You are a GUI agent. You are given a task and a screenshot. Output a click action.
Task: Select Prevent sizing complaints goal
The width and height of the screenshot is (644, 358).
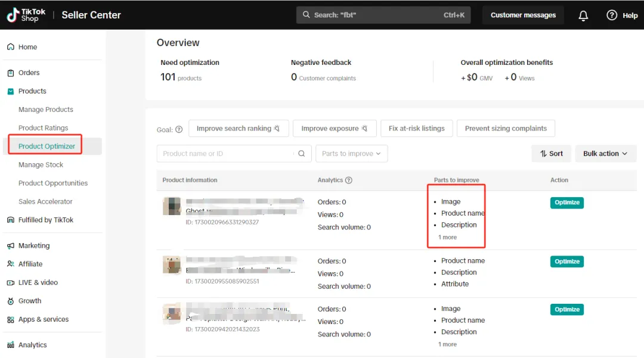pyautogui.click(x=506, y=128)
